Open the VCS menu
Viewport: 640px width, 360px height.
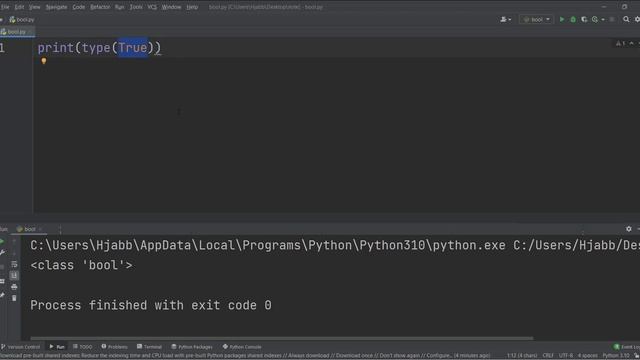[152, 7]
